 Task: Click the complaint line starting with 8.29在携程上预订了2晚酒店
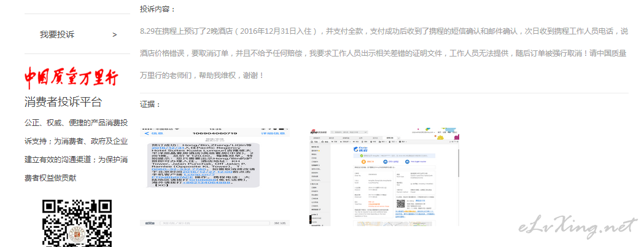point(384,31)
